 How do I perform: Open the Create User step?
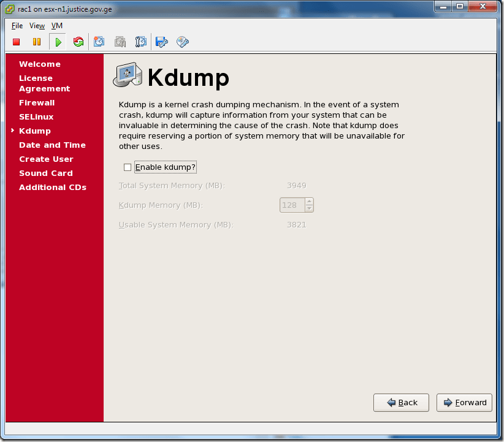[46, 159]
